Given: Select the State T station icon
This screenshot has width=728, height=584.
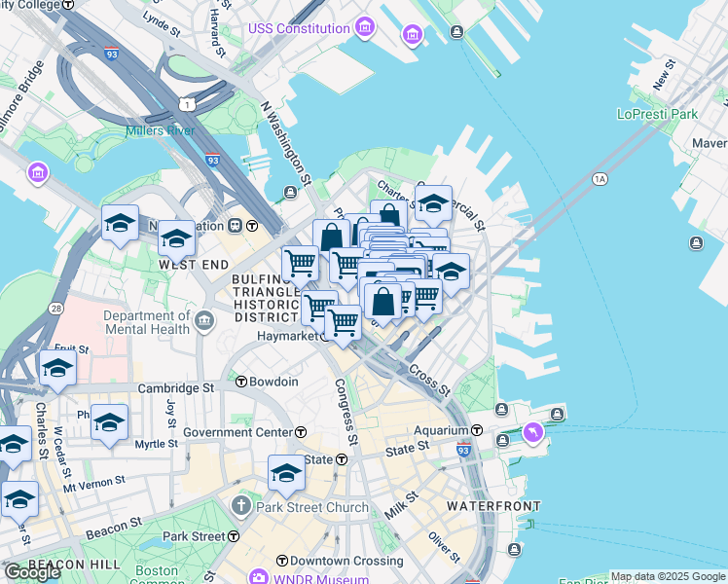Looking at the screenshot, I should pyautogui.click(x=342, y=459).
